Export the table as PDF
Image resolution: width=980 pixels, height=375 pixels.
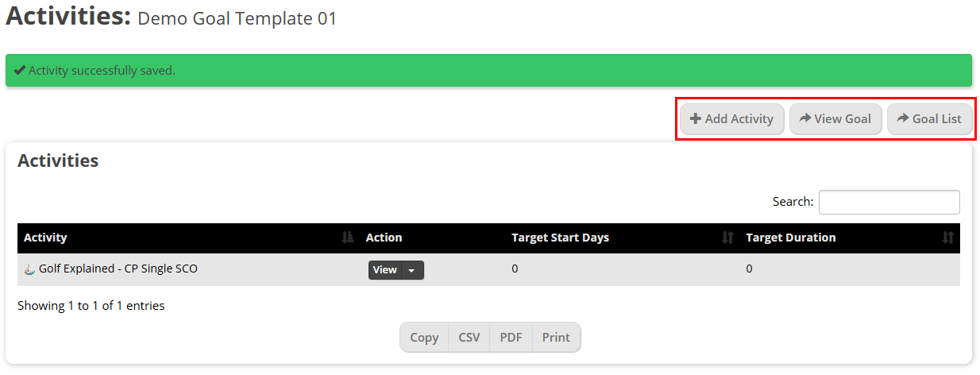point(511,337)
